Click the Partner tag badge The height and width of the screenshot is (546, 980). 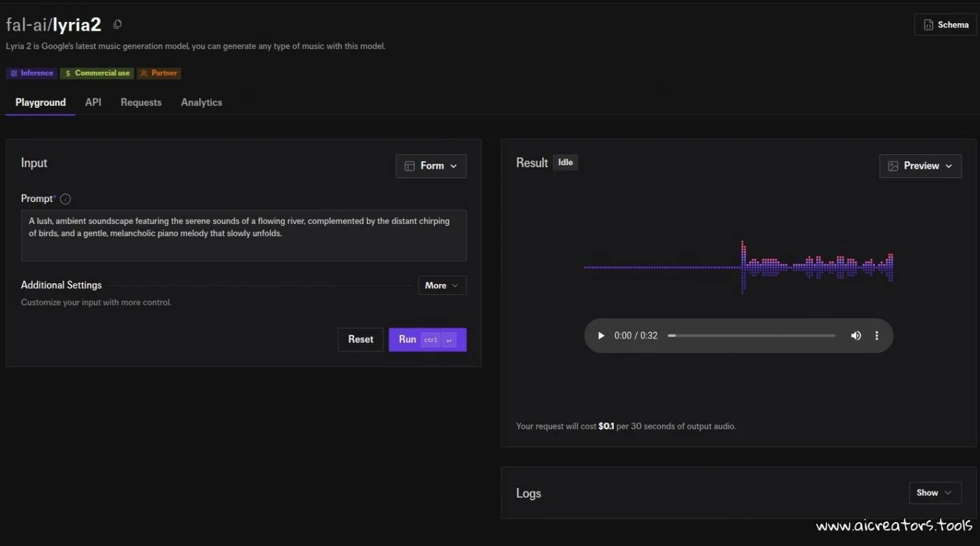point(158,73)
